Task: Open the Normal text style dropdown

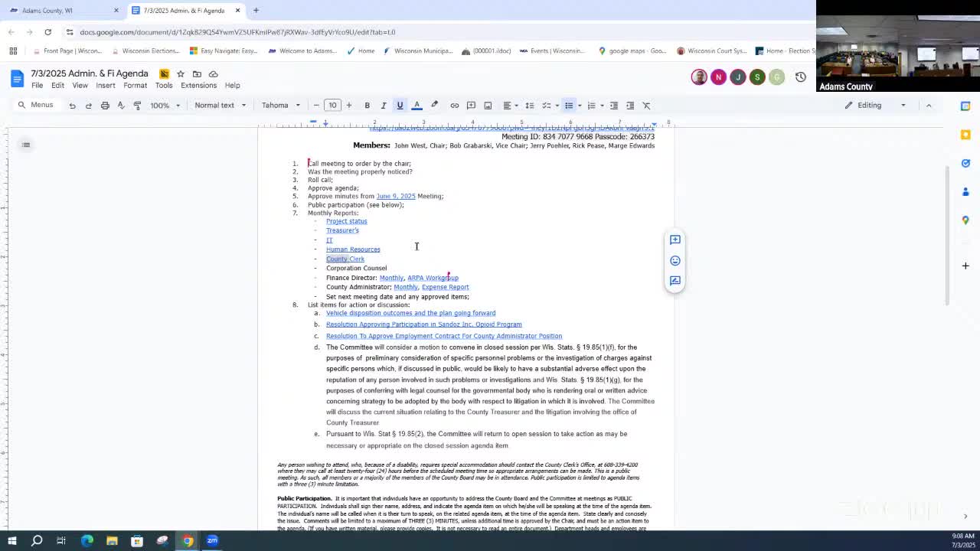Action: coord(220,106)
